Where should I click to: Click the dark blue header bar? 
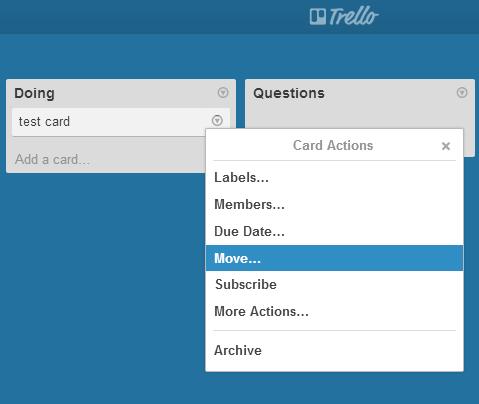coord(150,17)
